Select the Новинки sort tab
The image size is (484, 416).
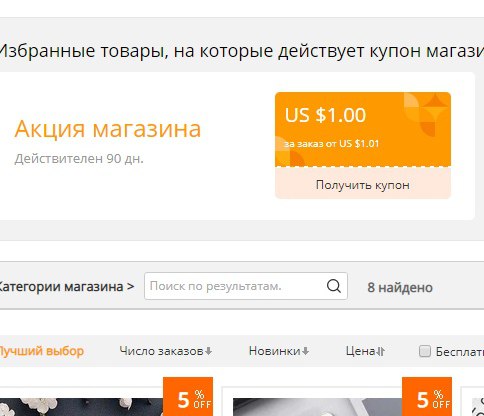coord(279,351)
